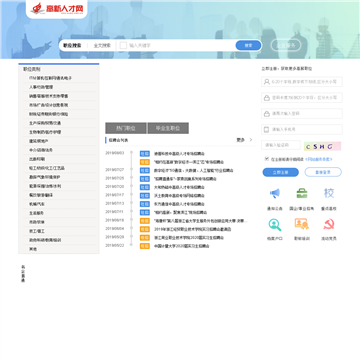This screenshot has width=360, height=360.
Task: Click the 社招 badge for 2019/07/13
Action: [x=145, y=204]
